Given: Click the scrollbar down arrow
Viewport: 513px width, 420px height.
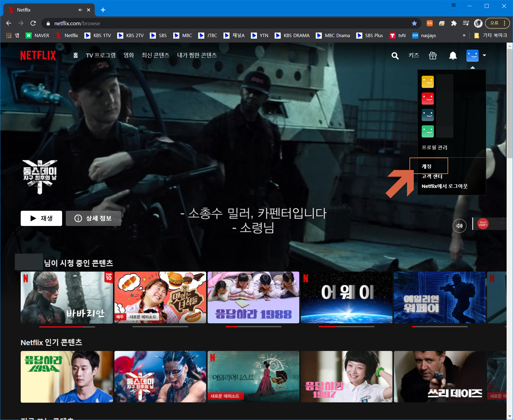Looking at the screenshot, I should coord(510,416).
